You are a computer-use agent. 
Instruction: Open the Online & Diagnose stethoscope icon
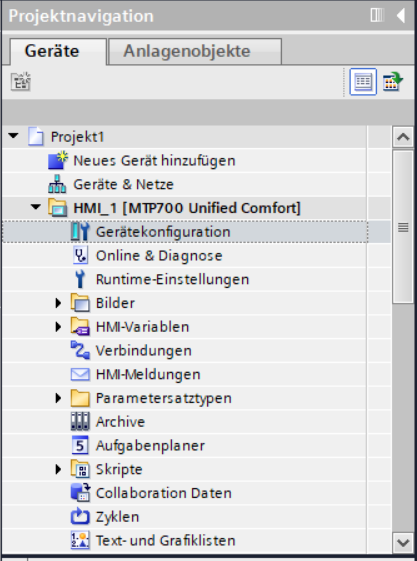(80, 255)
